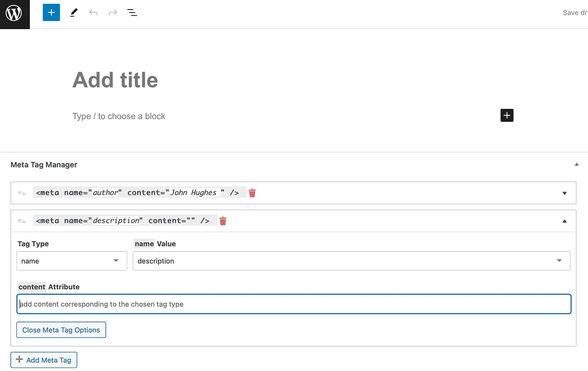Open the Document Overview list icon
588x371 pixels.
(132, 12)
